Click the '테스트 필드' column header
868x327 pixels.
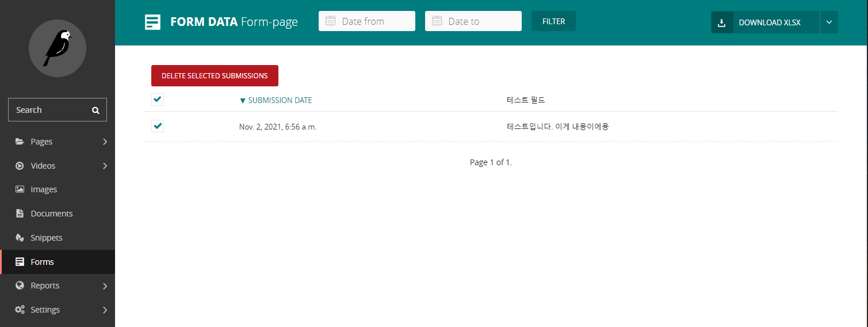point(526,100)
